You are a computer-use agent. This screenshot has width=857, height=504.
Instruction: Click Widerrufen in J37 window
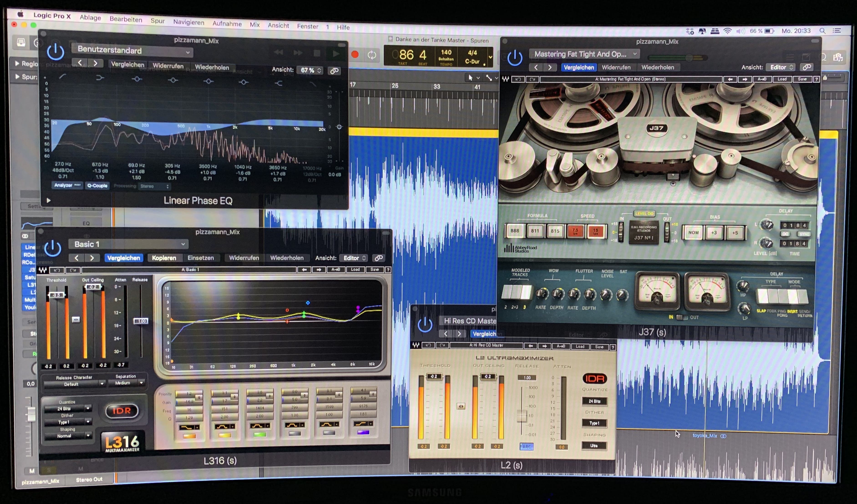tap(616, 67)
